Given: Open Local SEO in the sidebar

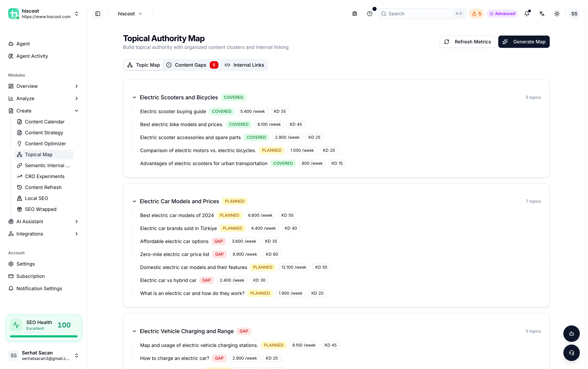Looking at the screenshot, I should 44,198.
